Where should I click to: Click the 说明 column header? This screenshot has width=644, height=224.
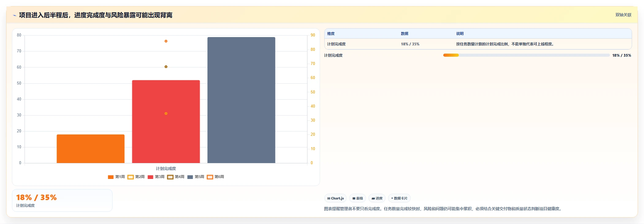[460, 34]
